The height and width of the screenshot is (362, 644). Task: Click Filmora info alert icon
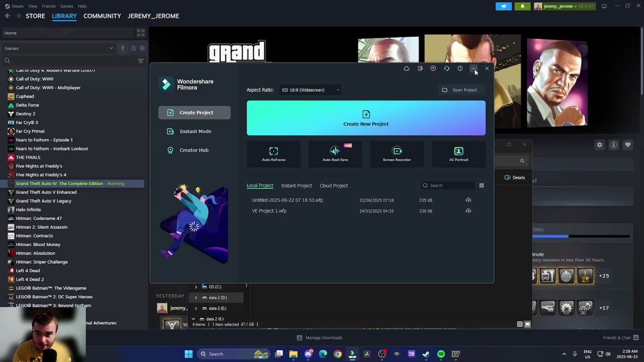pos(460,68)
